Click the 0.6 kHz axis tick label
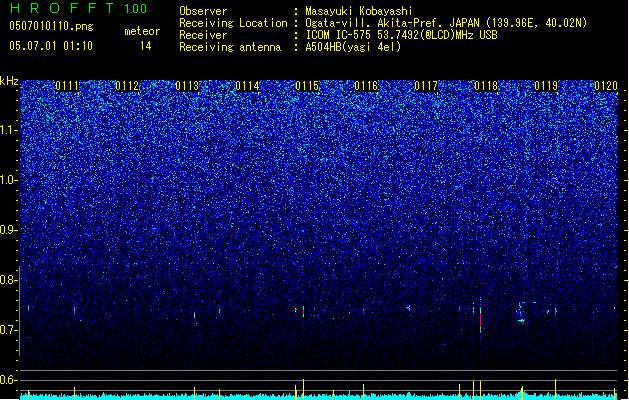 8,380
